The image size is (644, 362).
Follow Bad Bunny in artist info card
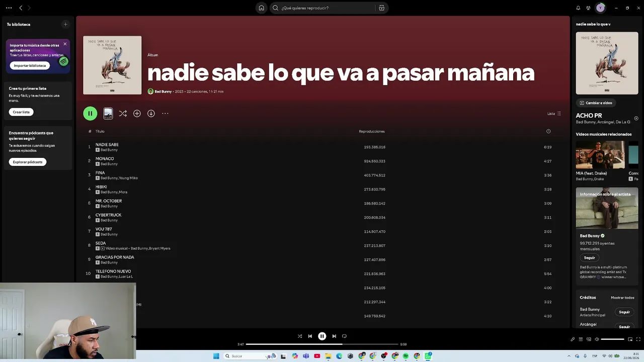[589, 258]
